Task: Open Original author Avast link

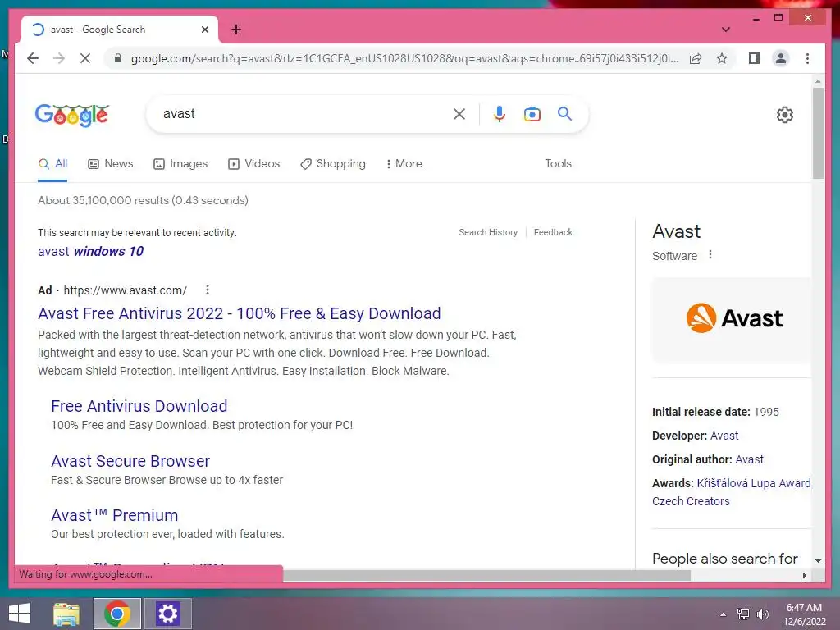Action: [750, 459]
